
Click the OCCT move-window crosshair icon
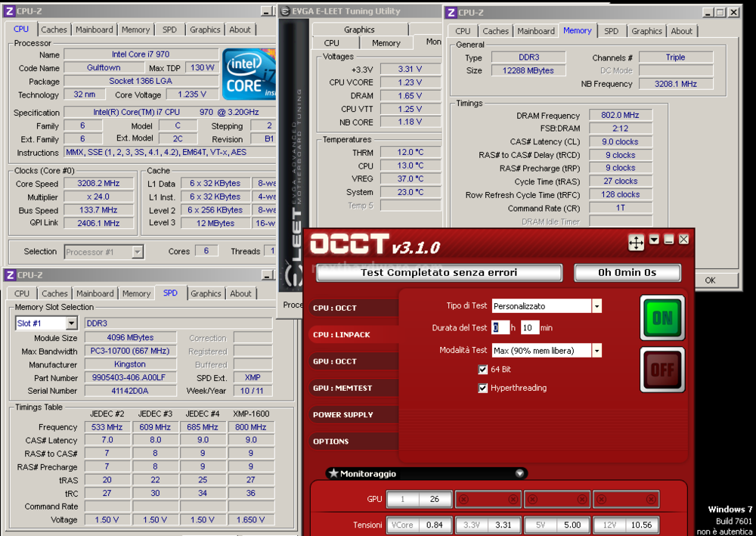click(x=636, y=243)
